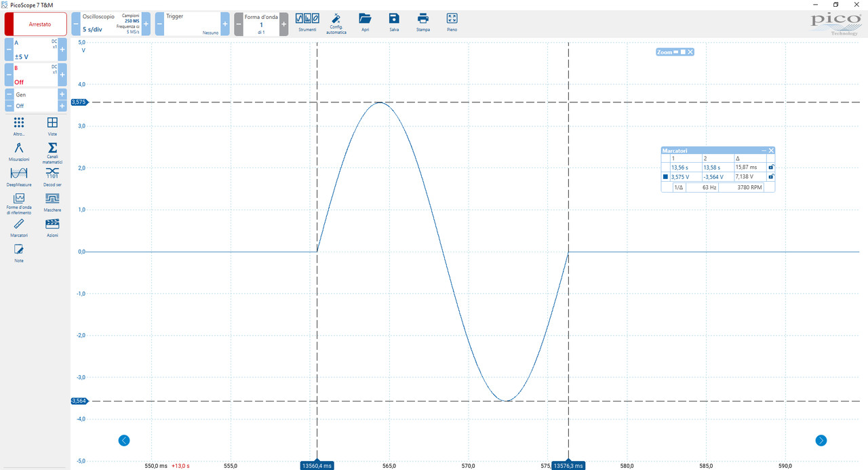This screenshot has width=868, height=470.
Task: Go to next waveform with Forma d'onda plus
Action: click(x=283, y=24)
